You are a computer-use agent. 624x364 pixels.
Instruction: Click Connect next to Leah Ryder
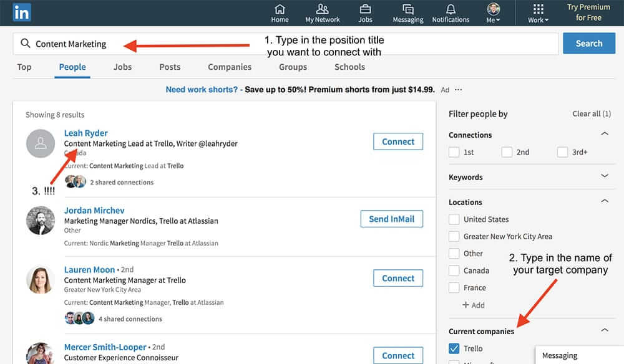tap(398, 141)
